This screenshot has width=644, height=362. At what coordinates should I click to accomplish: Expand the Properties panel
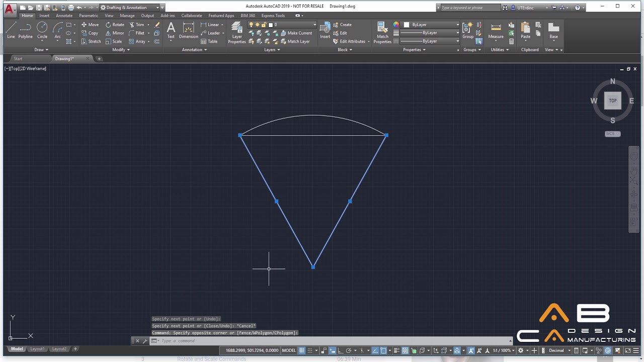415,50
